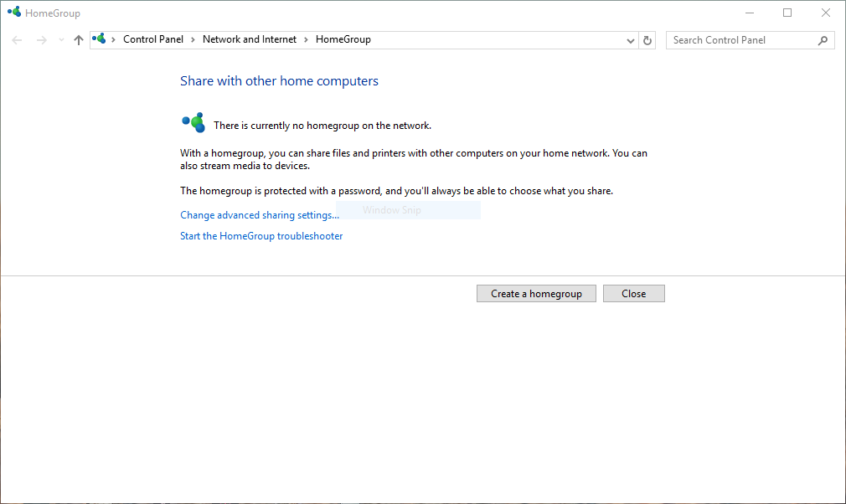The width and height of the screenshot is (846, 504).
Task: Open the address bar history dropdown
Action: coord(630,40)
